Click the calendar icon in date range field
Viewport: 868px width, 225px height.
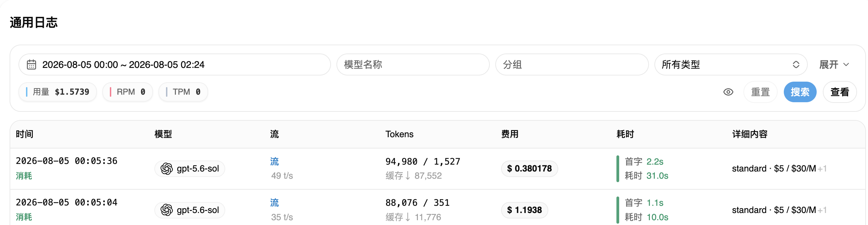(31, 64)
